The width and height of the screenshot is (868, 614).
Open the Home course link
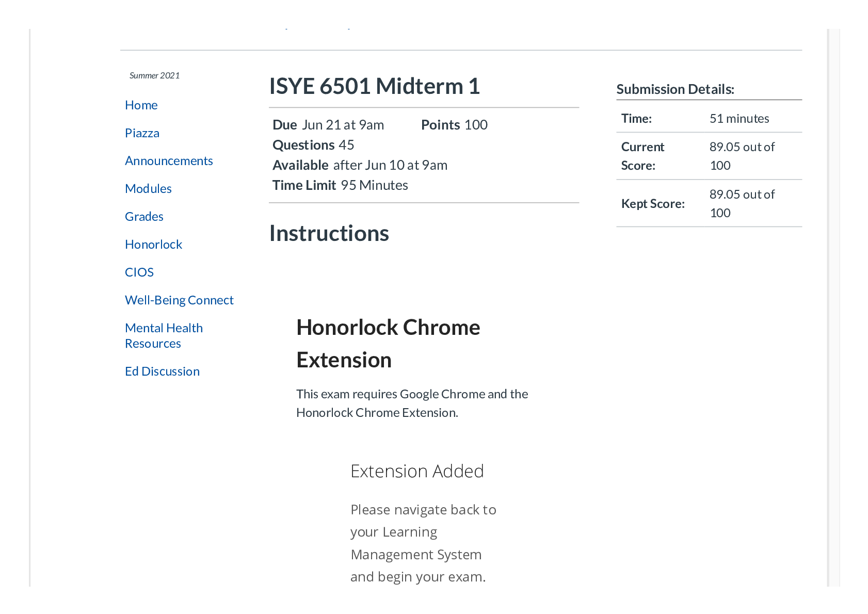click(141, 105)
